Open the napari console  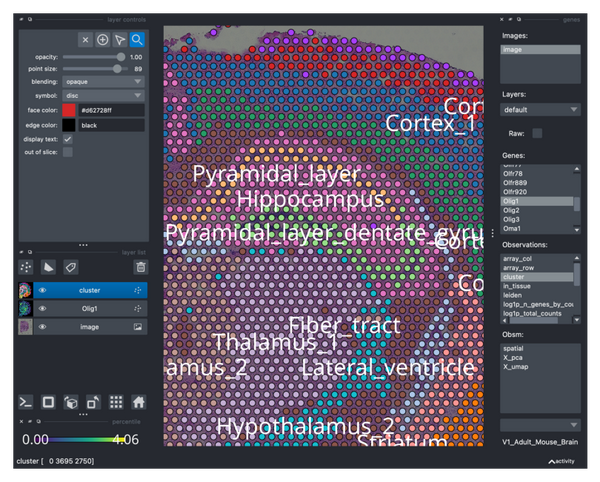(25, 401)
